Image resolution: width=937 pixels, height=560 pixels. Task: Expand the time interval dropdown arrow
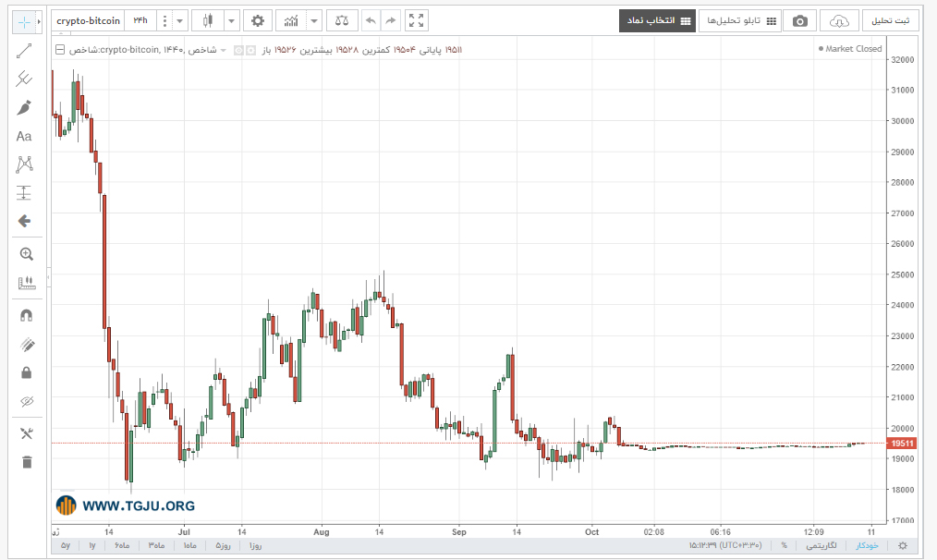180,21
